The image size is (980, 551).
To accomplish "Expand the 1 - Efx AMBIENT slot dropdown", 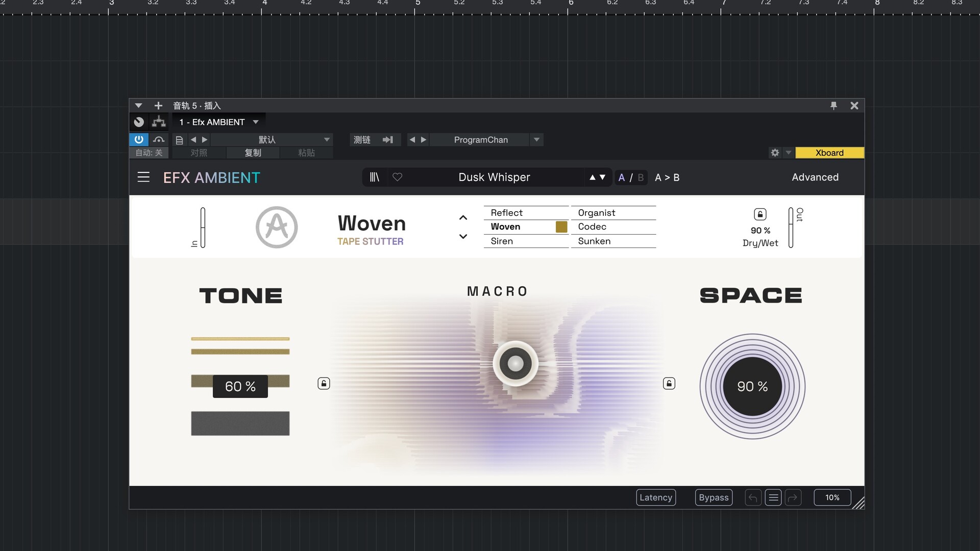I will (256, 122).
